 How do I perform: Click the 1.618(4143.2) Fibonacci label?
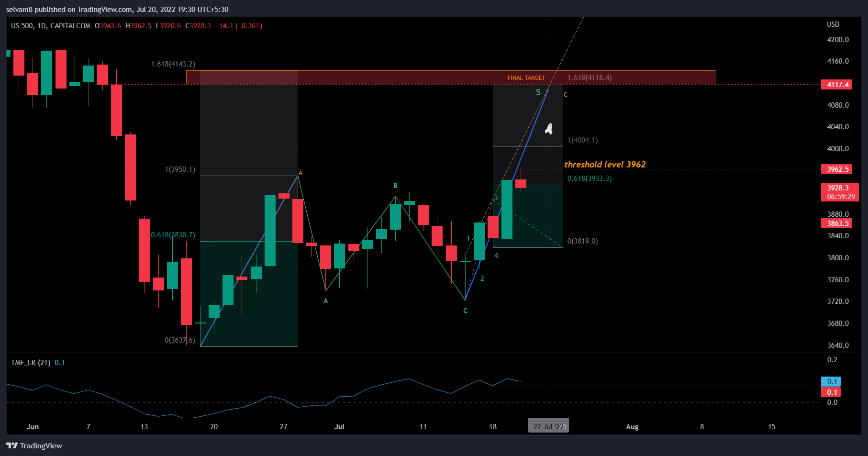[x=173, y=64]
